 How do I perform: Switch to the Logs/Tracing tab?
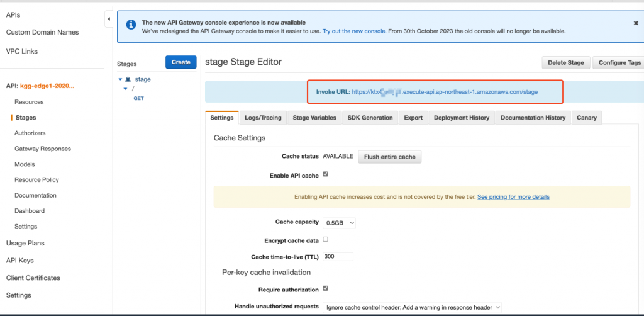click(263, 118)
